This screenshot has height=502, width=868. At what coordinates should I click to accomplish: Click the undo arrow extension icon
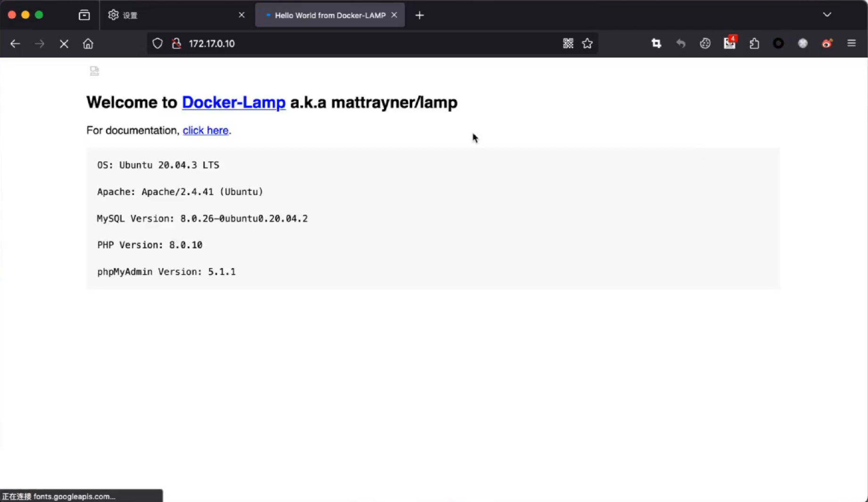(680, 43)
